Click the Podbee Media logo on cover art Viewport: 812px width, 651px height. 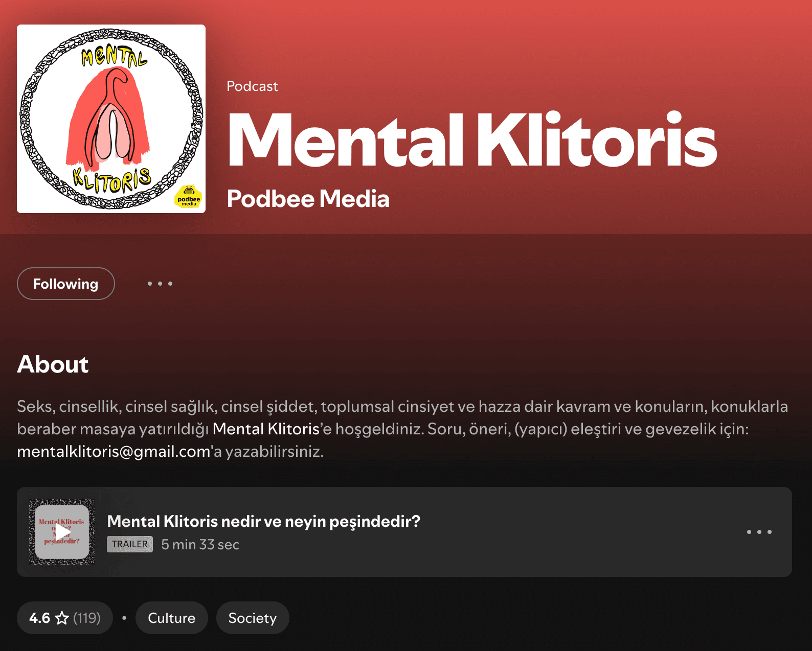click(189, 197)
